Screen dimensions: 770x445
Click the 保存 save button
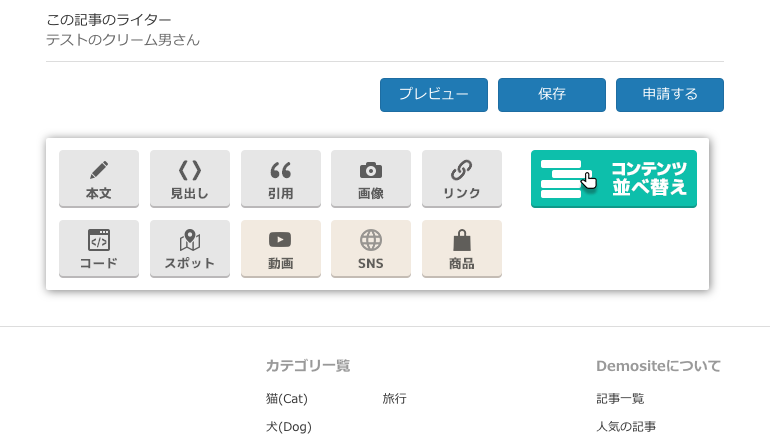(x=551, y=95)
